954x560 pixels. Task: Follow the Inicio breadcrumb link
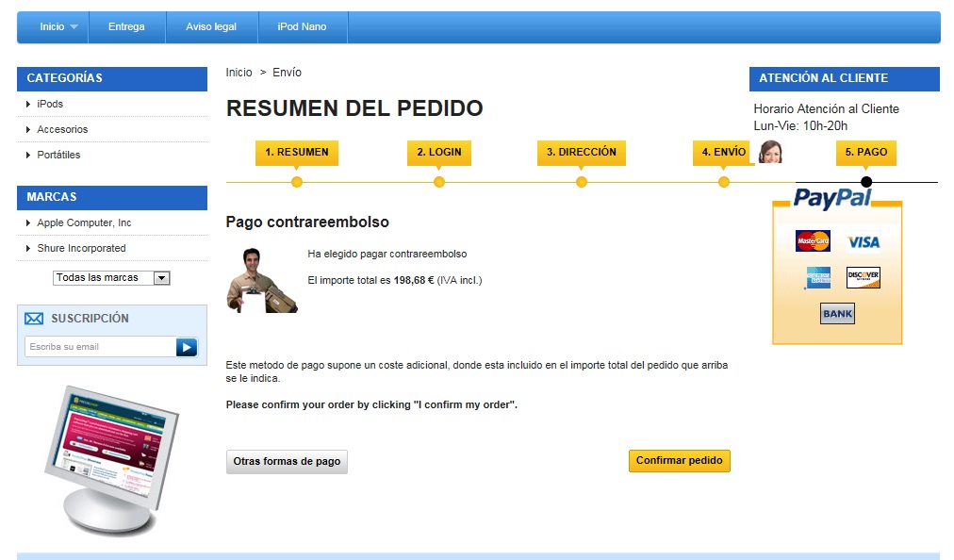[238, 73]
